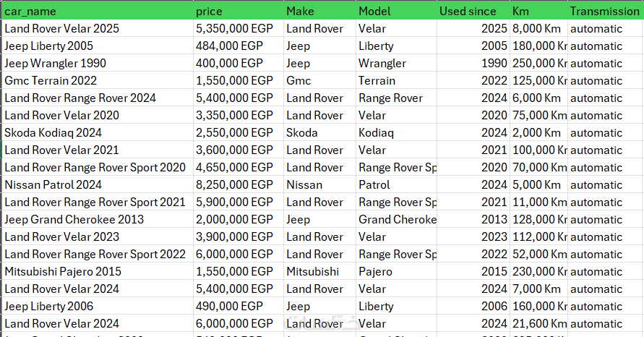Click the Gmc Terrain 2022 cell
644x337 pixels.
(51, 81)
